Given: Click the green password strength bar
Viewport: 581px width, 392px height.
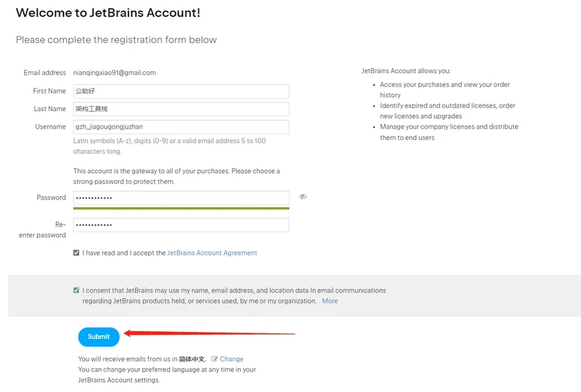Looking at the screenshot, I should pos(181,208).
